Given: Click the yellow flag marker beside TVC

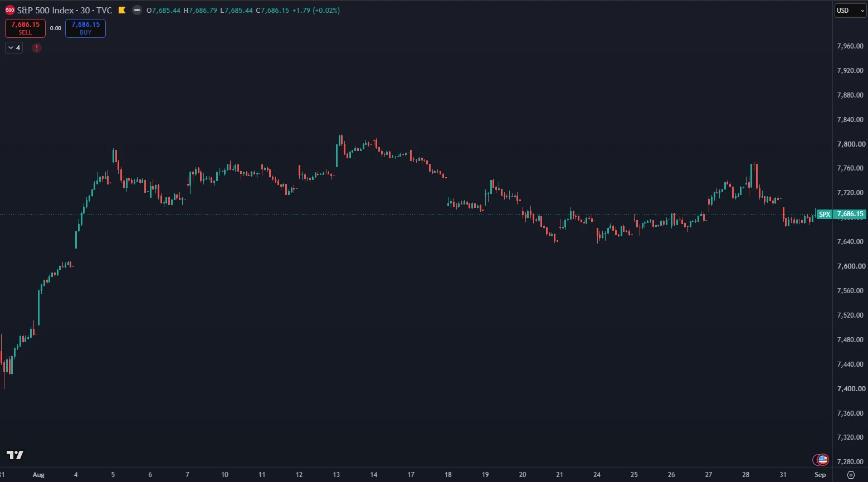Looking at the screenshot, I should (x=122, y=10).
